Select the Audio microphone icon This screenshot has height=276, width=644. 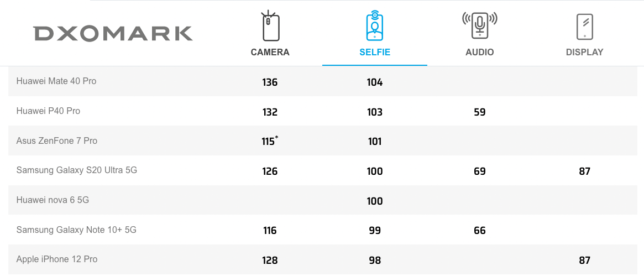pyautogui.click(x=480, y=25)
